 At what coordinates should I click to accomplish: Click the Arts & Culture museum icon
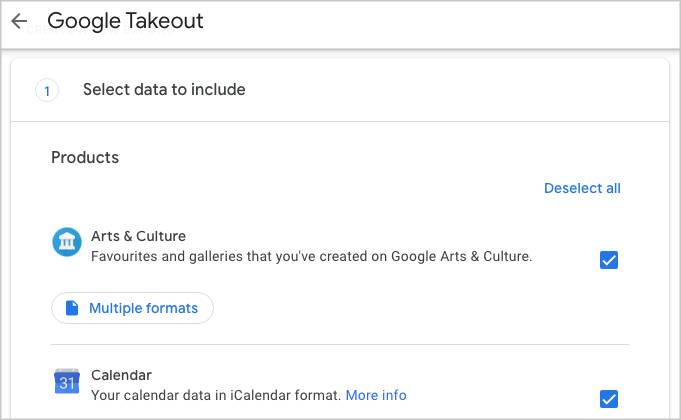pyautogui.click(x=66, y=242)
